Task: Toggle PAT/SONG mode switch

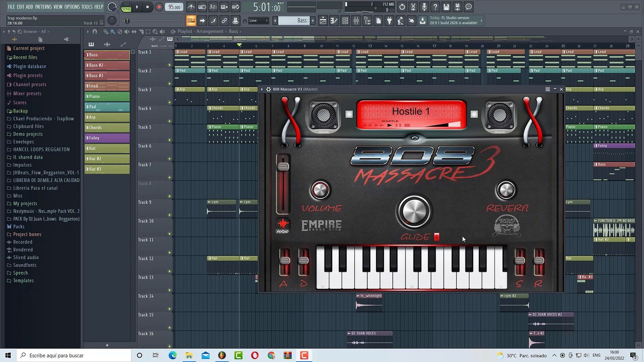Action: tap(126, 7)
